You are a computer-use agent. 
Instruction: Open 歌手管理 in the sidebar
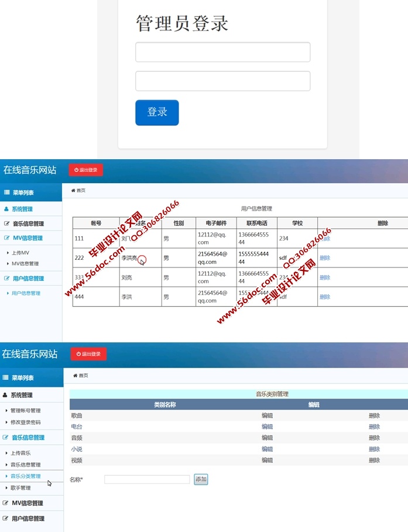click(x=20, y=488)
